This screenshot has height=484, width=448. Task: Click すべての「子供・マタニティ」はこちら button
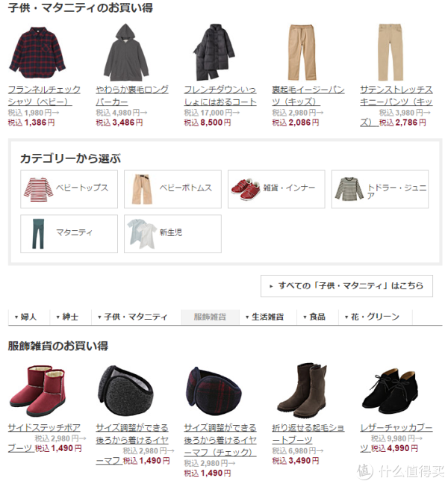pos(346,286)
